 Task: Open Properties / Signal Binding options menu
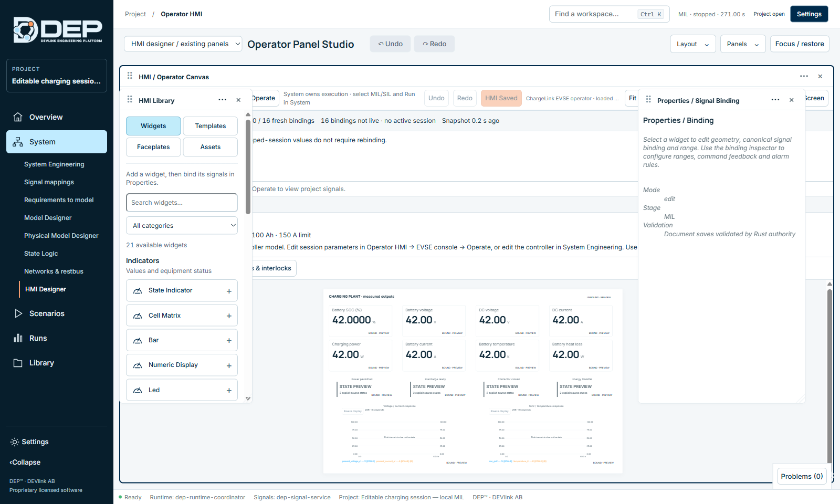(x=775, y=100)
